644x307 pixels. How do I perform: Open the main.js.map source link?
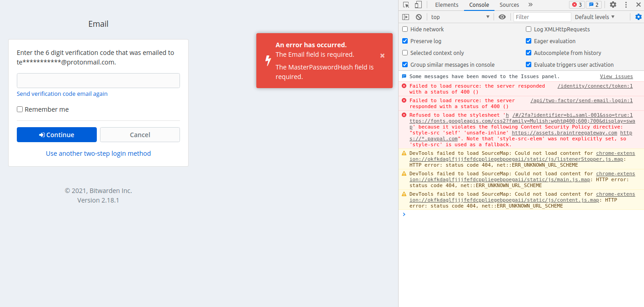[522, 177]
